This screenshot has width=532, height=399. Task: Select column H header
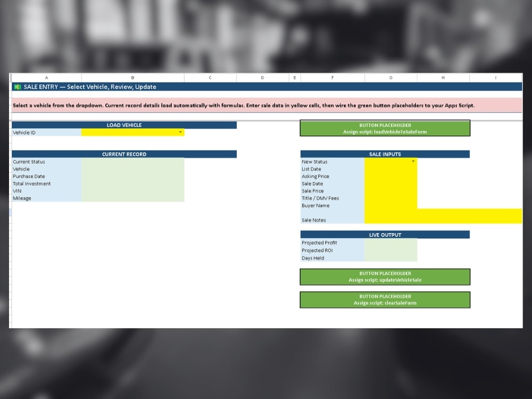pyautogui.click(x=443, y=78)
